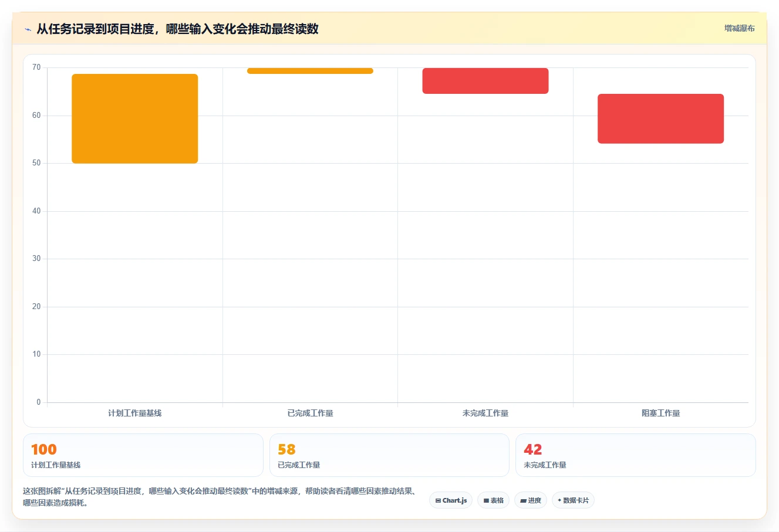Click the chart title 从任务记录到项目进度
Screen dimensions: 779x532
(x=177, y=29)
